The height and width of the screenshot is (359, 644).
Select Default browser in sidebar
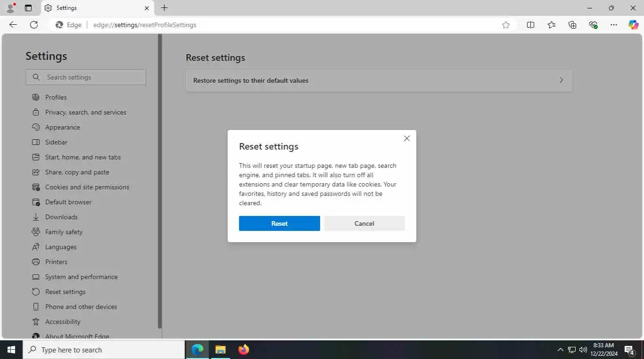pyautogui.click(x=68, y=202)
